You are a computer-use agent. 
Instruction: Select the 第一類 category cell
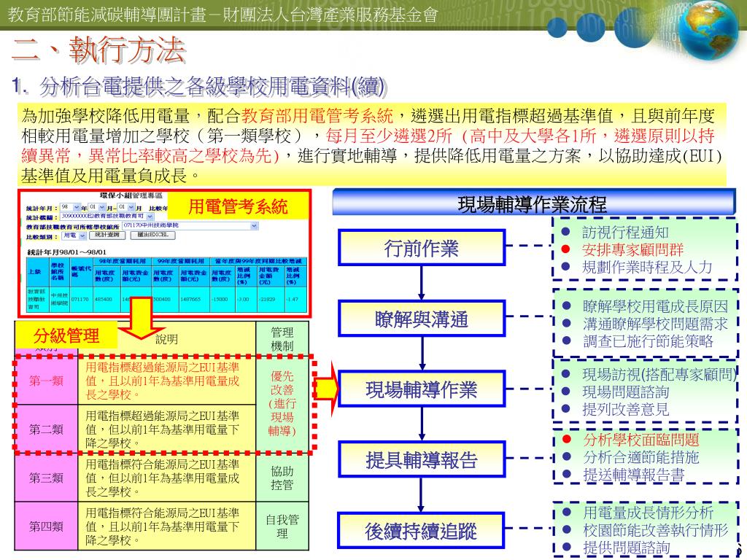coord(46,381)
